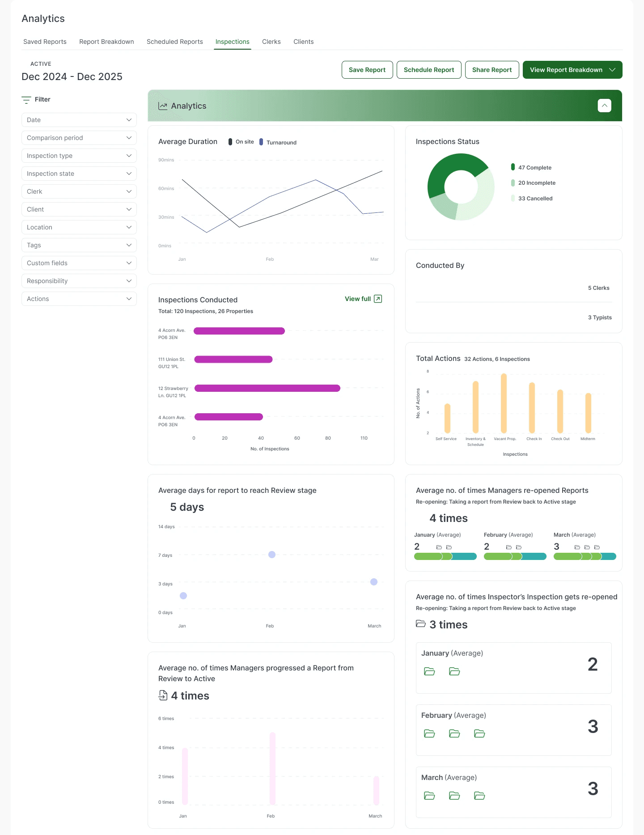Switch to Report Breakdown tab

[106, 42]
